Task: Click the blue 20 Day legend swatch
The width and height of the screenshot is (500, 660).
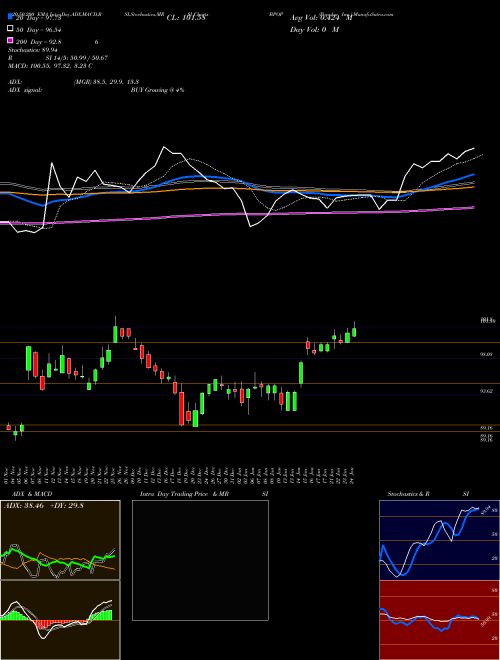Action: (10, 17)
